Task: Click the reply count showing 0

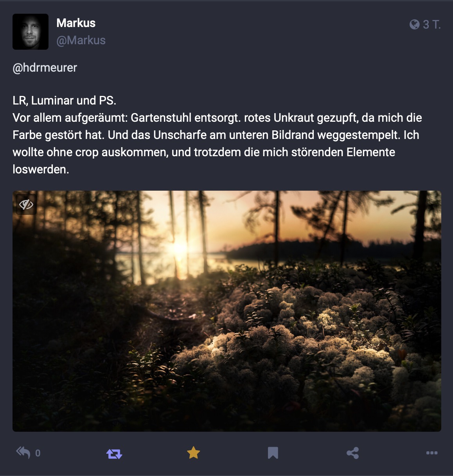Action: [38, 453]
